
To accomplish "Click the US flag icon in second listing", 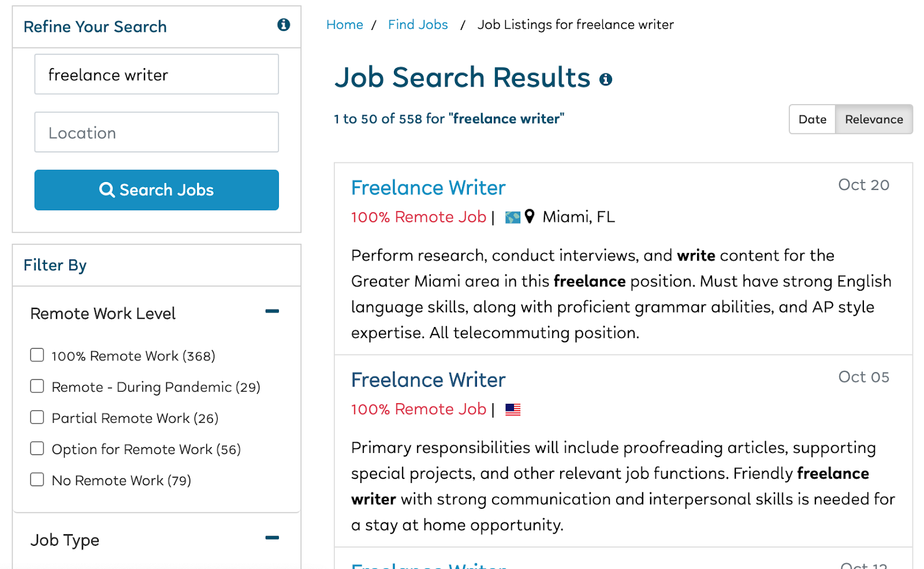I will click(513, 410).
